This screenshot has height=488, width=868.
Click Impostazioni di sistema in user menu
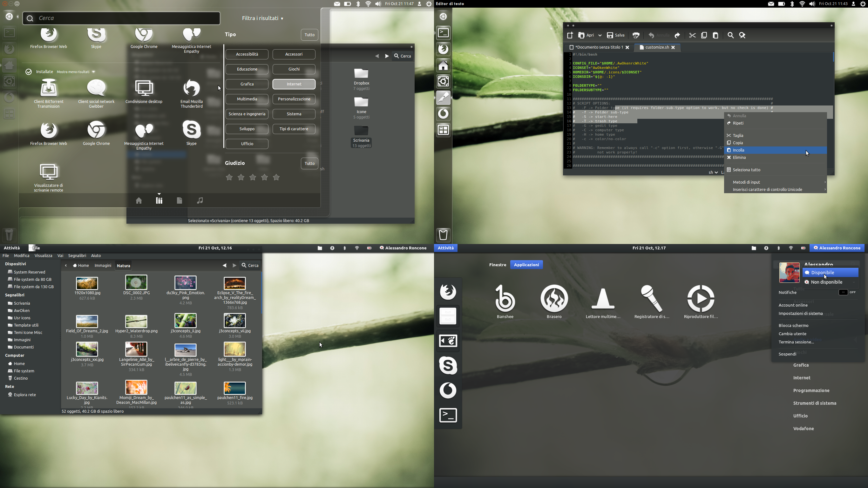point(801,314)
